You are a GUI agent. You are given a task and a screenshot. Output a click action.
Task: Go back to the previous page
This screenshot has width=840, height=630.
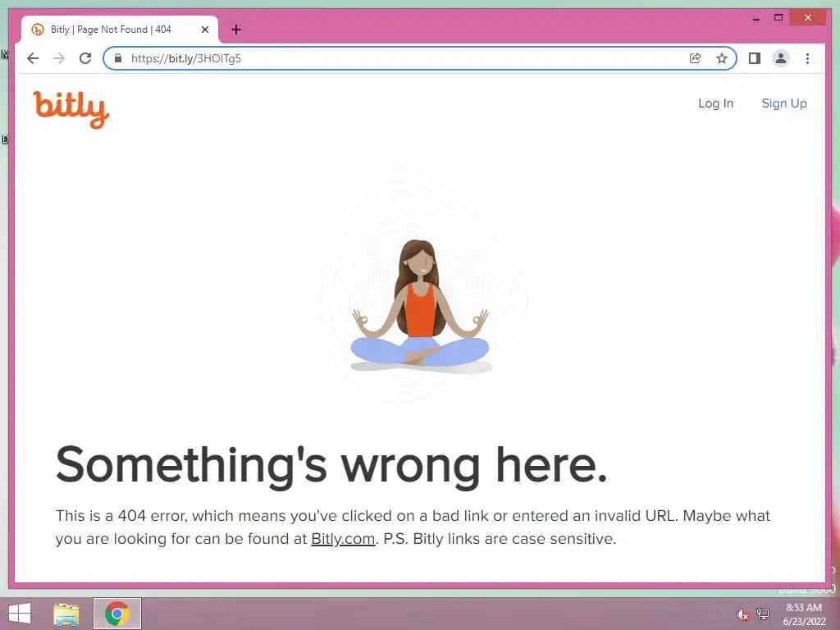(x=33, y=58)
